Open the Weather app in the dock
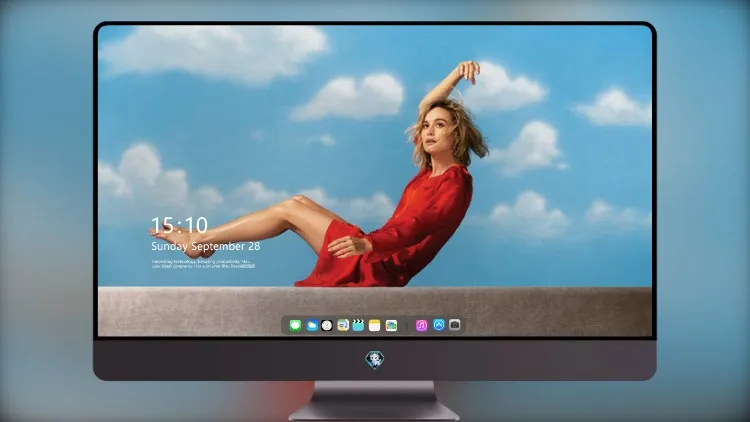This screenshot has height=422, width=750. point(311,326)
